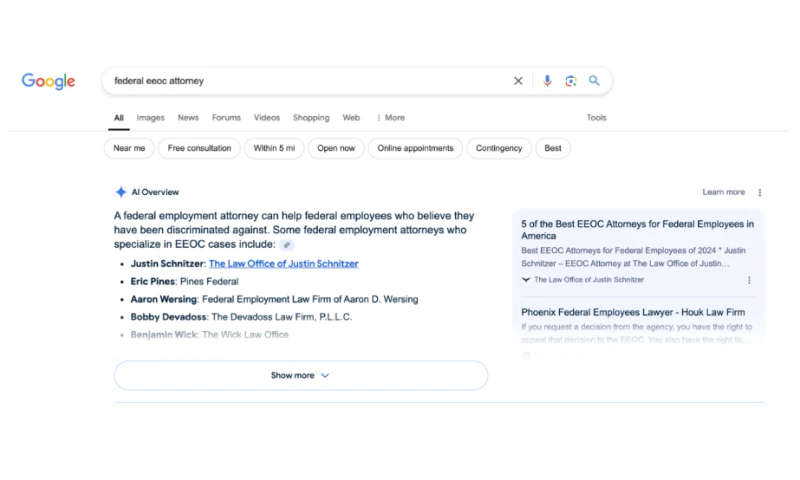800x480 pixels.
Task: Click the Learn more link
Action: point(723,192)
